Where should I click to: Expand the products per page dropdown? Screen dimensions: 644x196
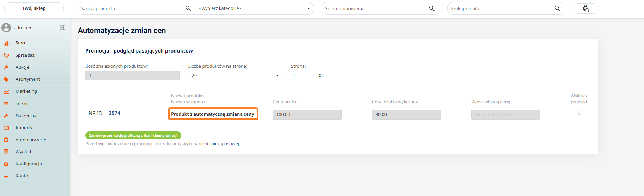coord(235,75)
